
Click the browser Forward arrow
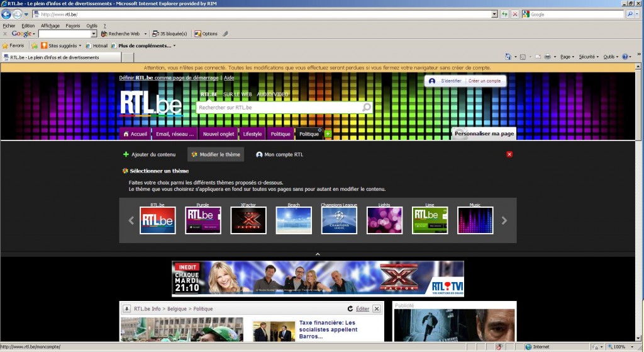click(17, 14)
